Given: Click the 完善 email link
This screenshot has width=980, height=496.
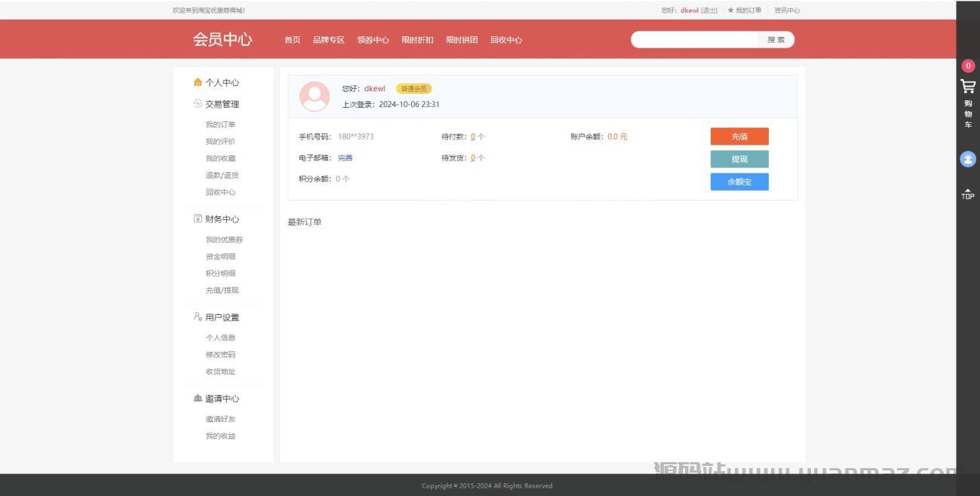Looking at the screenshot, I should tap(345, 158).
